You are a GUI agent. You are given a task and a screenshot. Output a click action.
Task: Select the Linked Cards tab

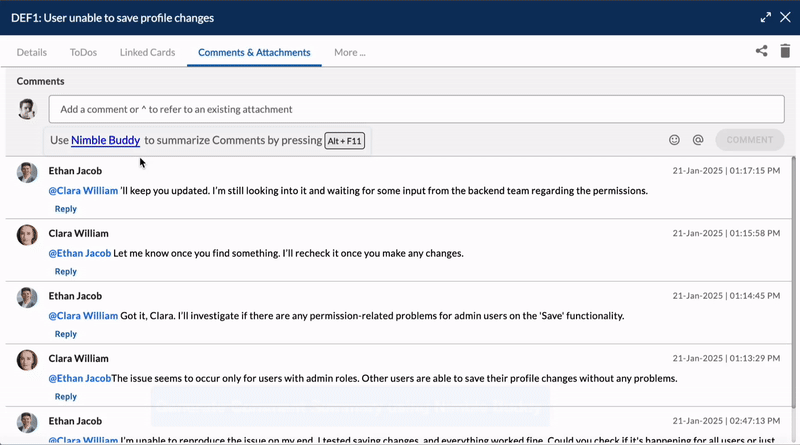(x=147, y=53)
